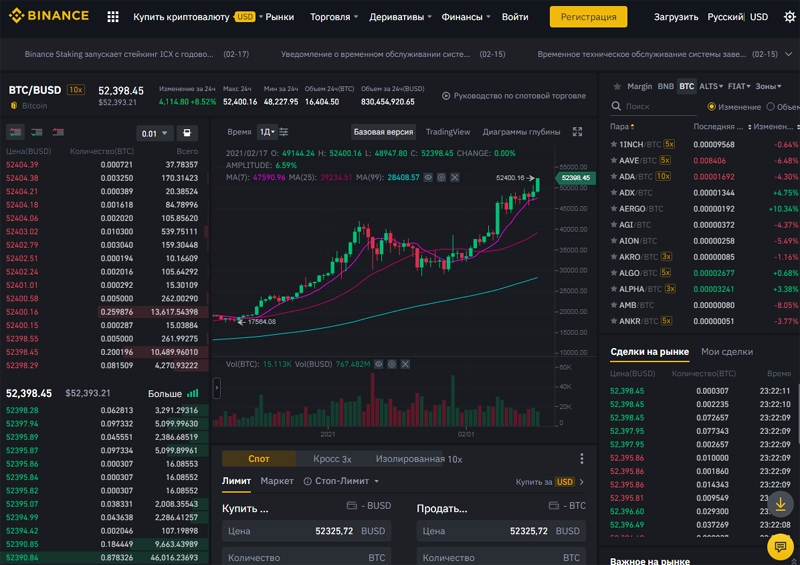This screenshot has height=565, width=800.
Task: Open MA indicator settings icon
Action: (441, 178)
